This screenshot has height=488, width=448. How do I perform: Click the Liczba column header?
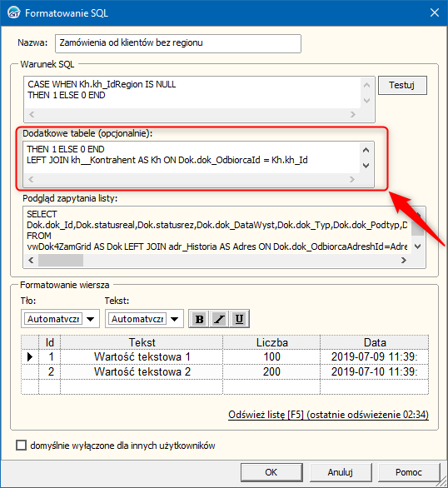coord(271,342)
